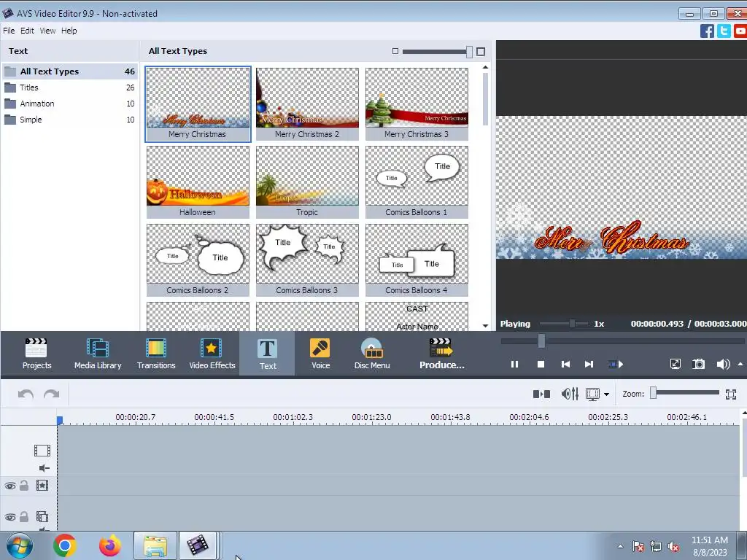Open the View menu
Image resolution: width=747 pixels, height=560 pixels.
click(x=47, y=31)
